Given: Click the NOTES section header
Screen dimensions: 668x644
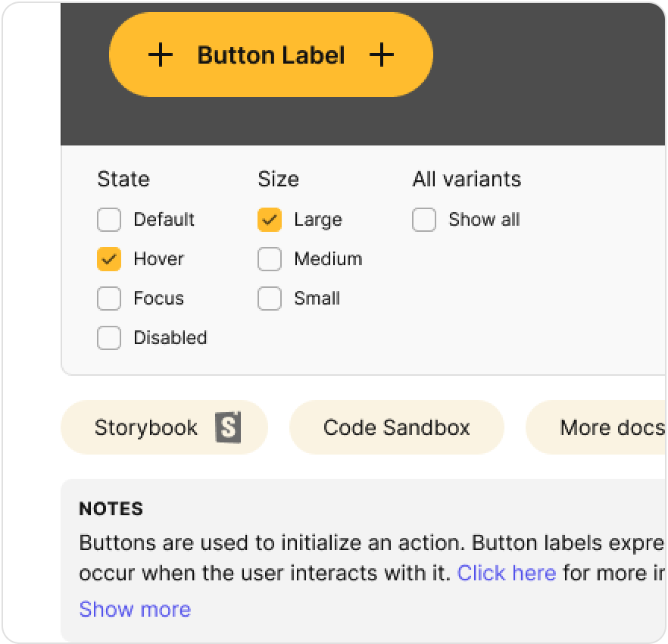Looking at the screenshot, I should pos(111,509).
